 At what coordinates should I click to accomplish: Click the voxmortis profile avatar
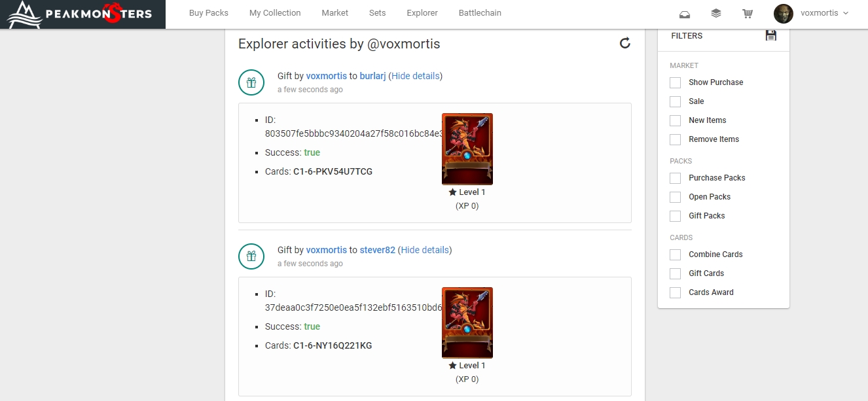pos(784,13)
